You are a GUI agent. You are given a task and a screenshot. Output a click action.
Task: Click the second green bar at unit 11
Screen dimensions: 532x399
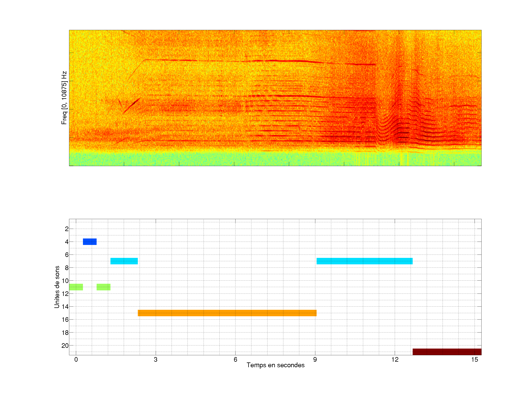[x=103, y=287]
